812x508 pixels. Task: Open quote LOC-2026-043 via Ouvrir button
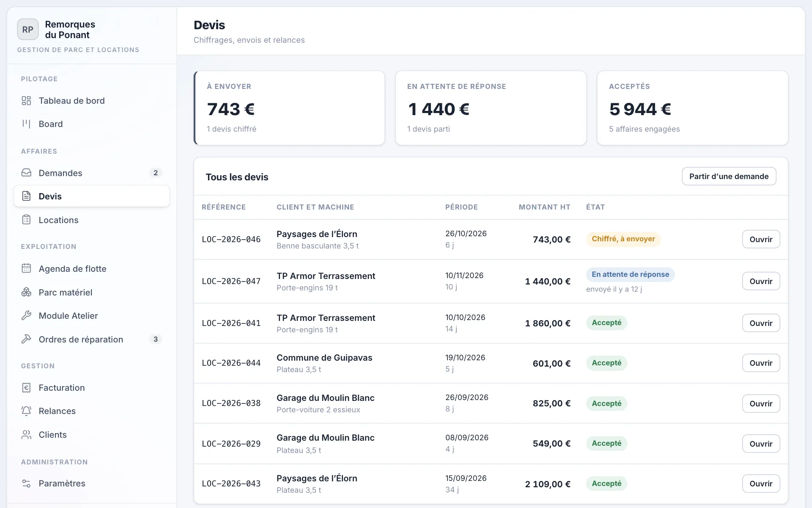(x=761, y=483)
